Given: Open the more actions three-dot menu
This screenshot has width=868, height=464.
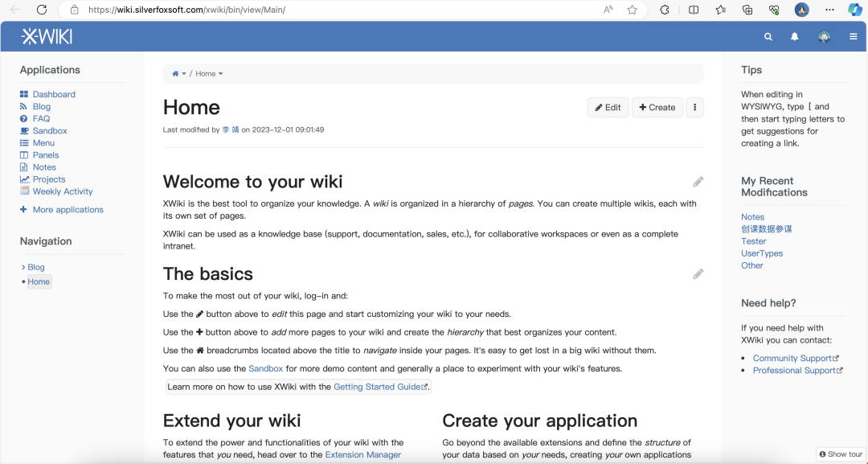Looking at the screenshot, I should pyautogui.click(x=694, y=108).
